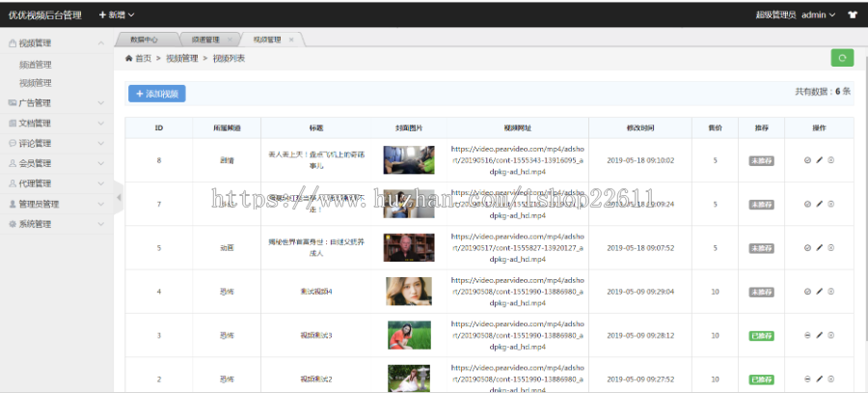868x393 pixels.
Task: Cancel recommendation via minus icon for ID 3
Action: (x=807, y=335)
